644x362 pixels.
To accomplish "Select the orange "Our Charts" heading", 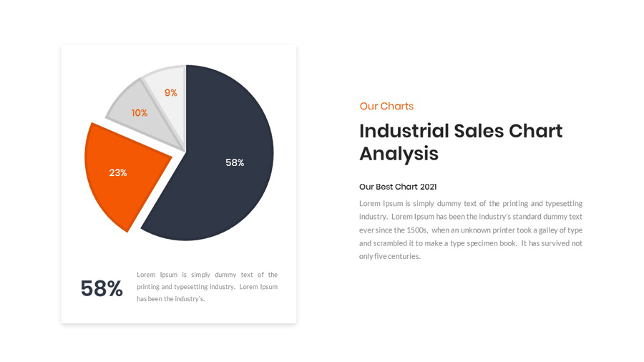I will pyautogui.click(x=386, y=106).
